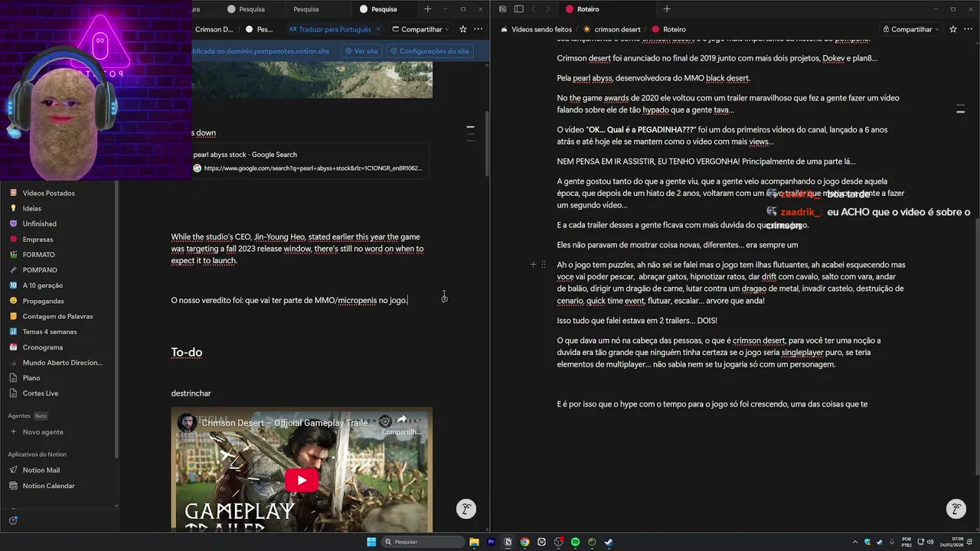Favorite the Roteiro page

coord(952,29)
